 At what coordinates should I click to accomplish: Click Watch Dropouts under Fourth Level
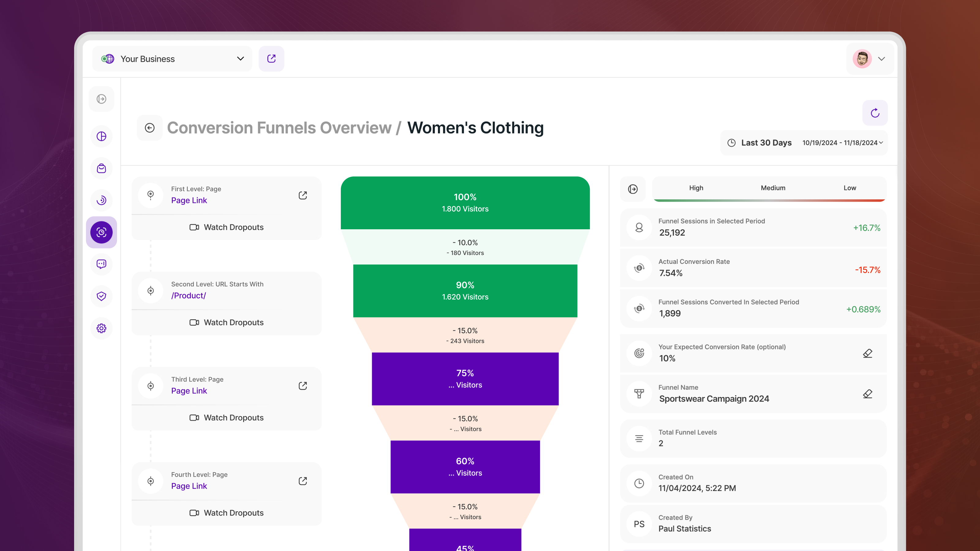pyautogui.click(x=227, y=513)
